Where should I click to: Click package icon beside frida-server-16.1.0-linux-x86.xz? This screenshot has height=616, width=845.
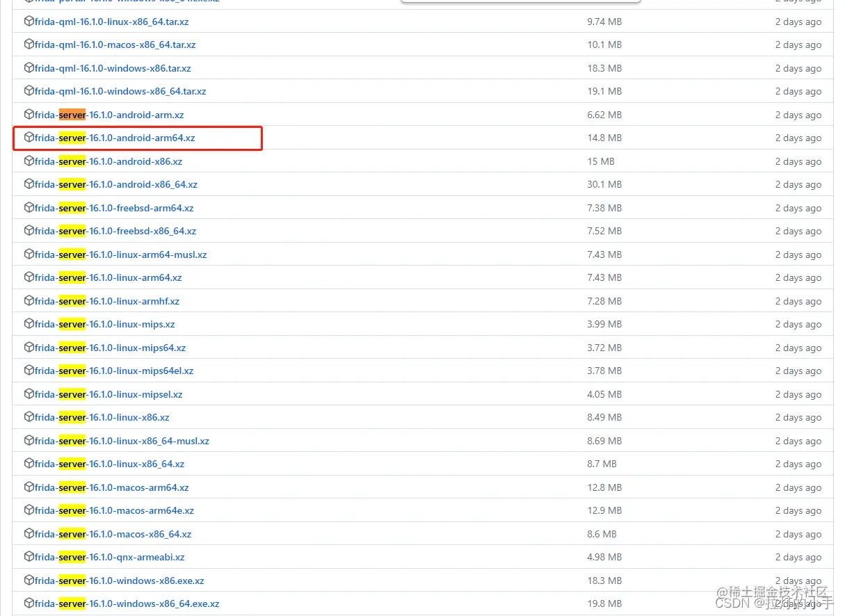29,417
